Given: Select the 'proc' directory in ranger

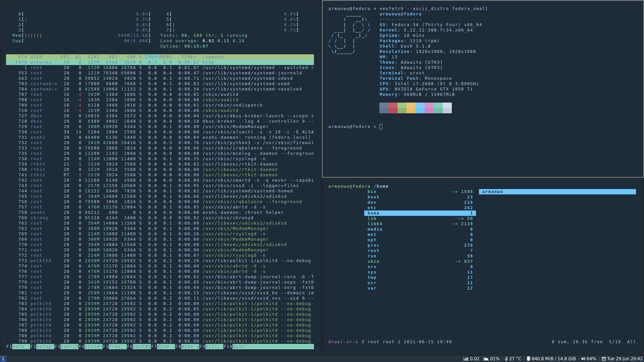Looking at the screenshot, I should 420,245.
